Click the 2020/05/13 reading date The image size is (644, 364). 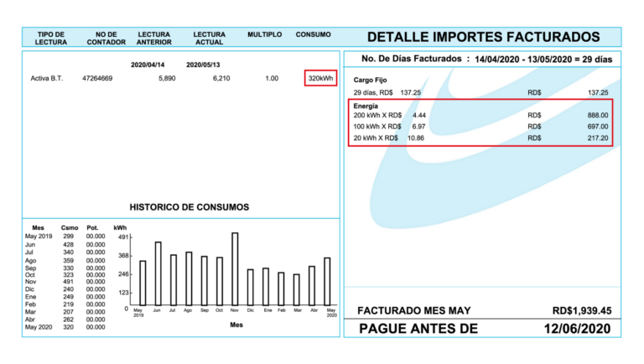click(x=205, y=64)
